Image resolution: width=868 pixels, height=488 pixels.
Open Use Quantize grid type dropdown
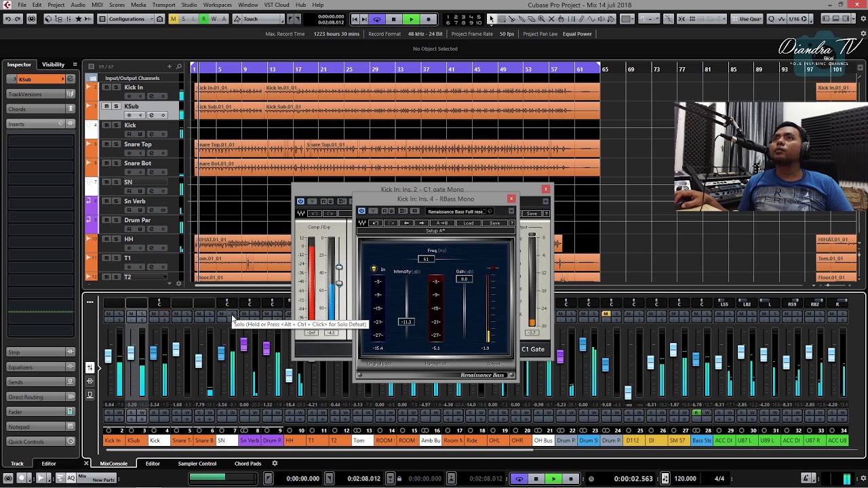coord(747,19)
